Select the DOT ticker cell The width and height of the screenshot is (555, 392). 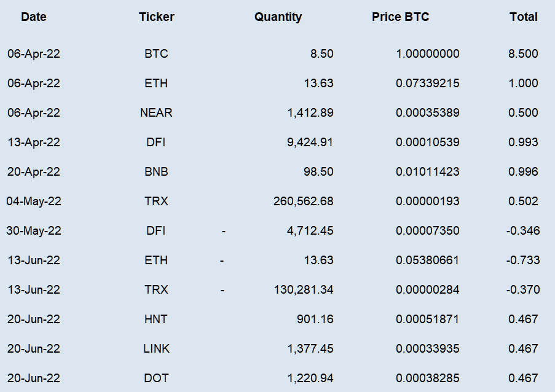tap(156, 378)
